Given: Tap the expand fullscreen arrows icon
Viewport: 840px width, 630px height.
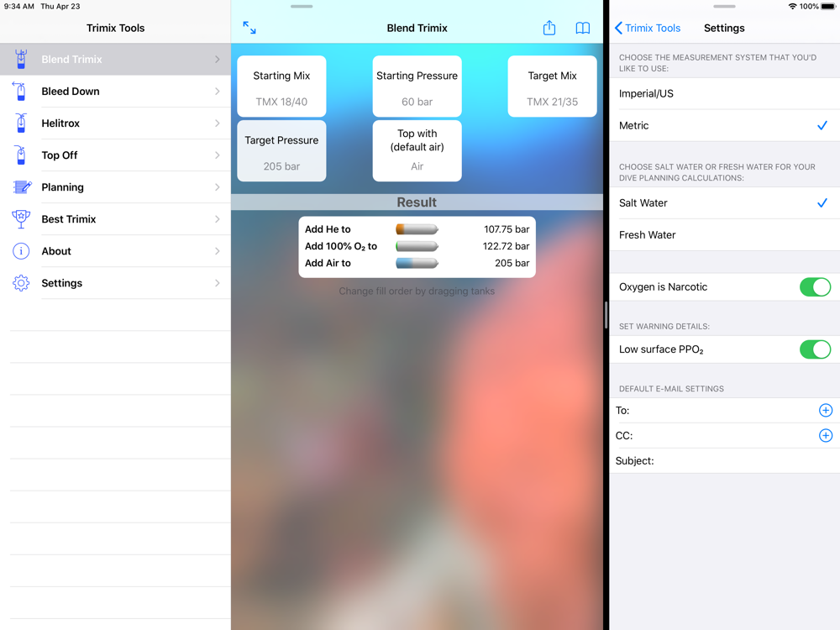Looking at the screenshot, I should click(x=249, y=28).
